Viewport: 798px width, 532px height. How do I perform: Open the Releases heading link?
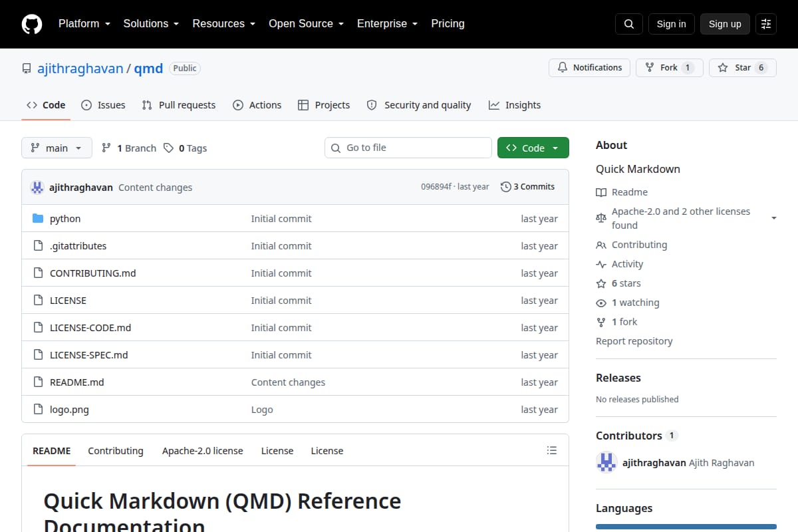tap(618, 378)
